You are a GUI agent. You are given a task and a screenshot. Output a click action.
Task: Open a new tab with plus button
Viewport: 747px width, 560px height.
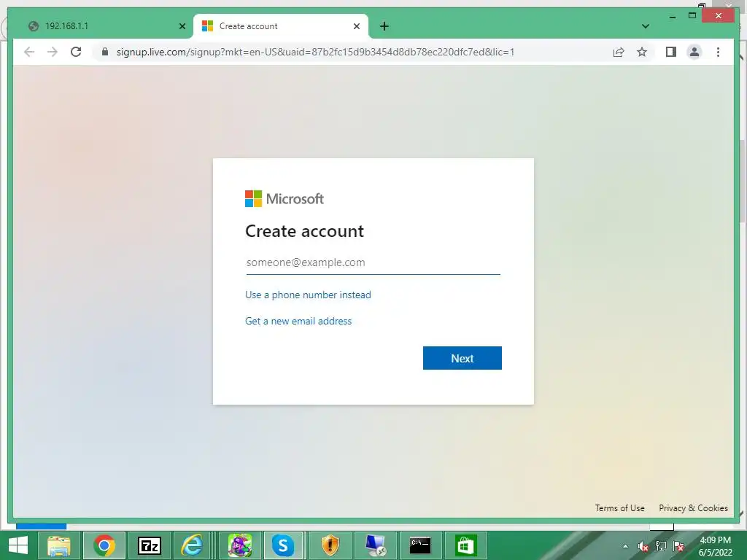(x=384, y=26)
